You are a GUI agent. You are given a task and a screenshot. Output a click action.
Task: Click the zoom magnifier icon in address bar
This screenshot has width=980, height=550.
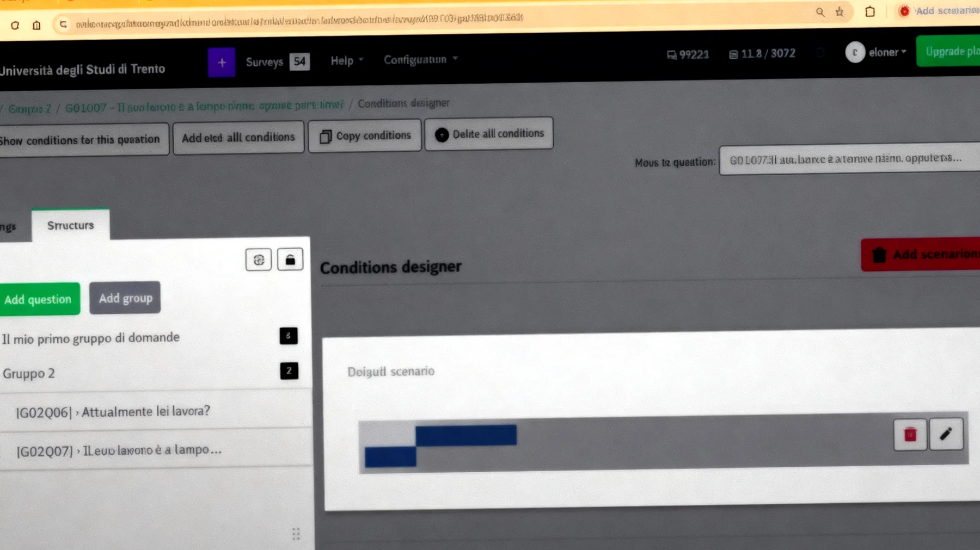click(x=820, y=12)
